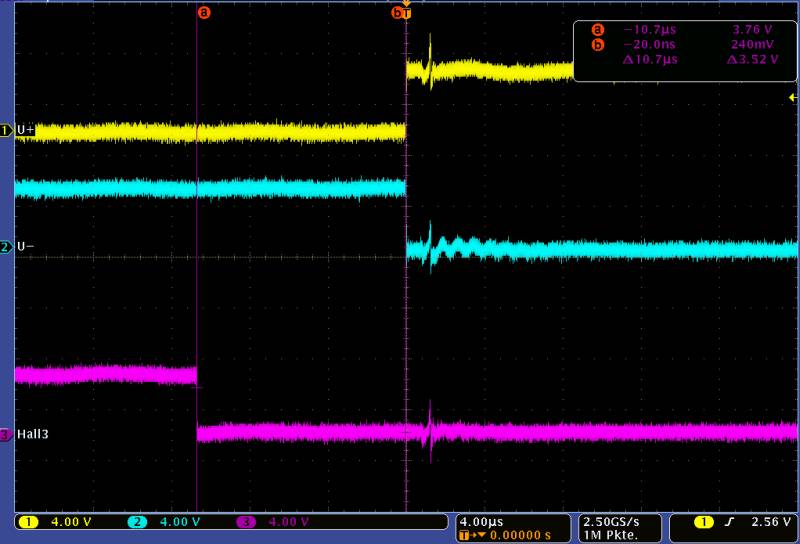Click the orange trigger position T marker
This screenshot has width=800, height=544.
tap(407, 13)
